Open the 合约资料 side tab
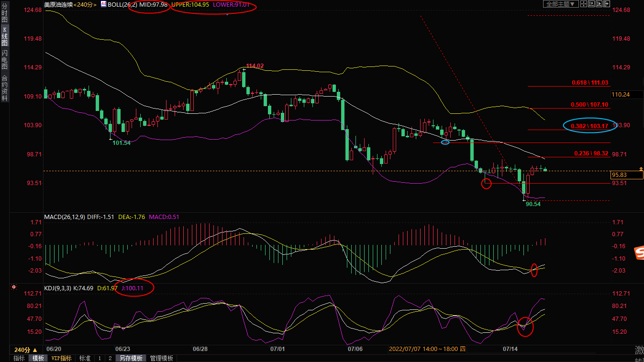 tap(4, 88)
